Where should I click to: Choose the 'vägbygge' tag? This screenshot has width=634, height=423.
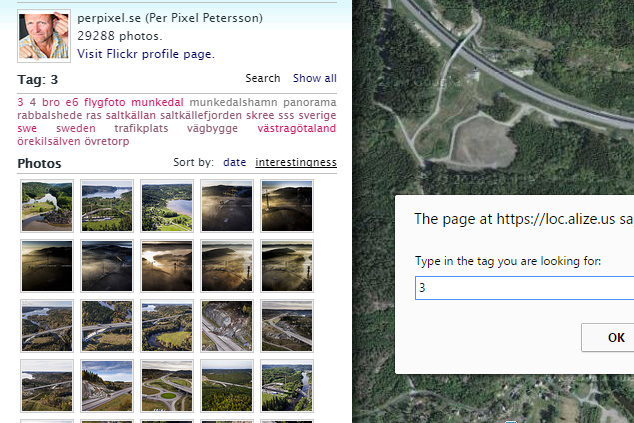point(212,128)
